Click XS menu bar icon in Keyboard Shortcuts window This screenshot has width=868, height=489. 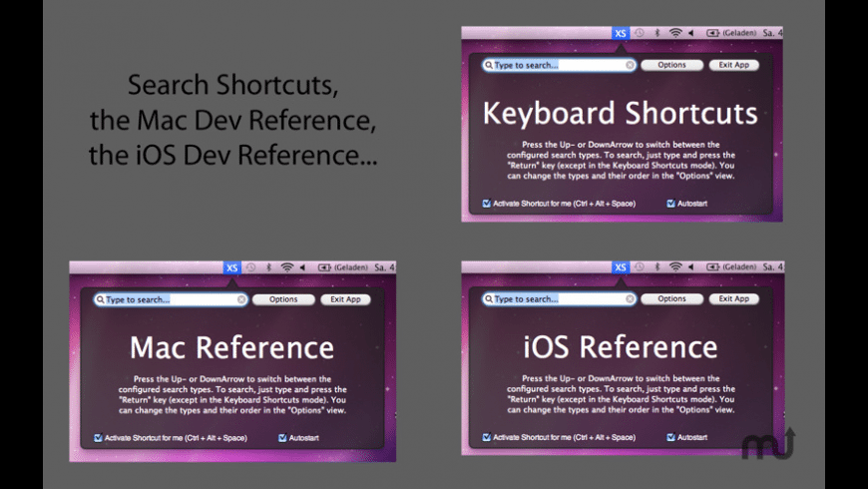pos(620,33)
